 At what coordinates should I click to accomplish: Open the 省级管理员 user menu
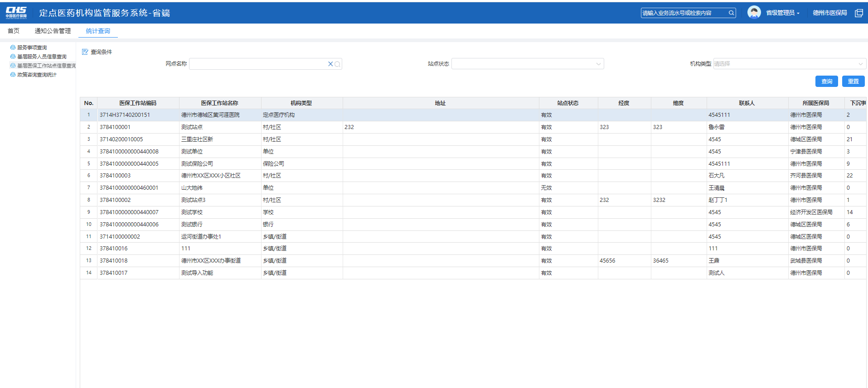tap(782, 13)
